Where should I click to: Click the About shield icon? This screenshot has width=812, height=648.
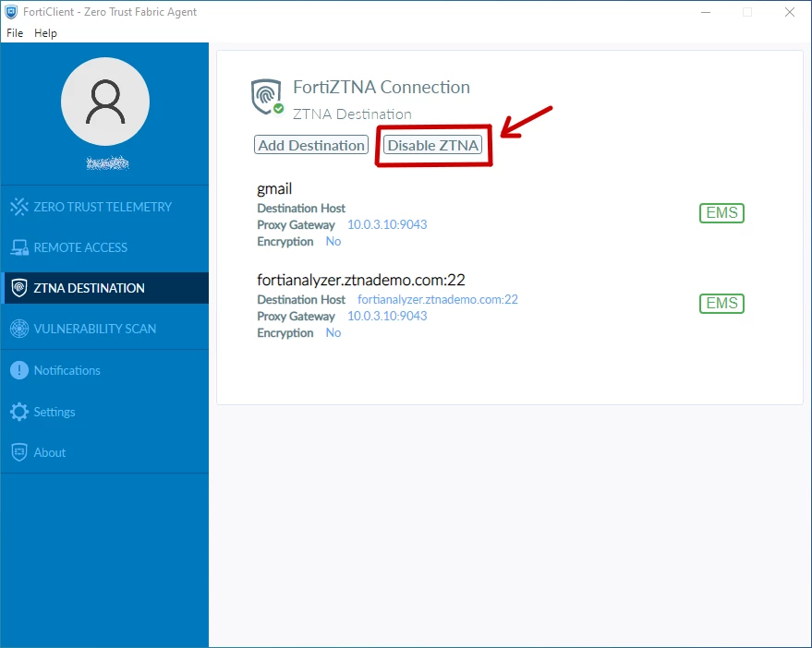pyautogui.click(x=19, y=452)
